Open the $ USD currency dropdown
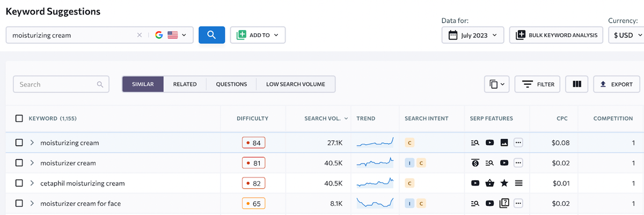 click(626, 35)
